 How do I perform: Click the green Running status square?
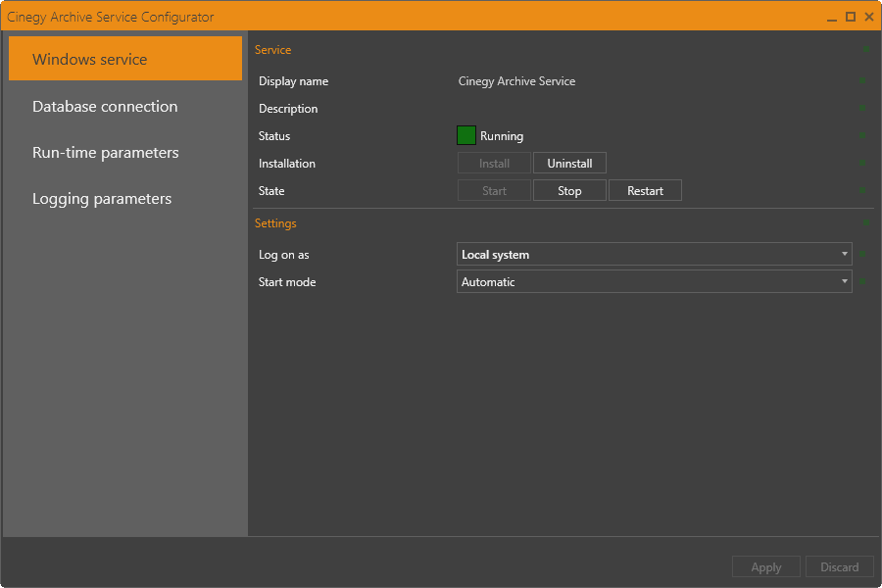[x=466, y=135]
